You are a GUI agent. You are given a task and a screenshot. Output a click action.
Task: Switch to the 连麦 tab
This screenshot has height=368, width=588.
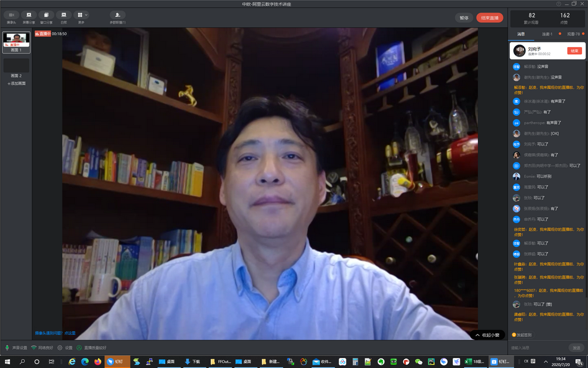tap(547, 34)
